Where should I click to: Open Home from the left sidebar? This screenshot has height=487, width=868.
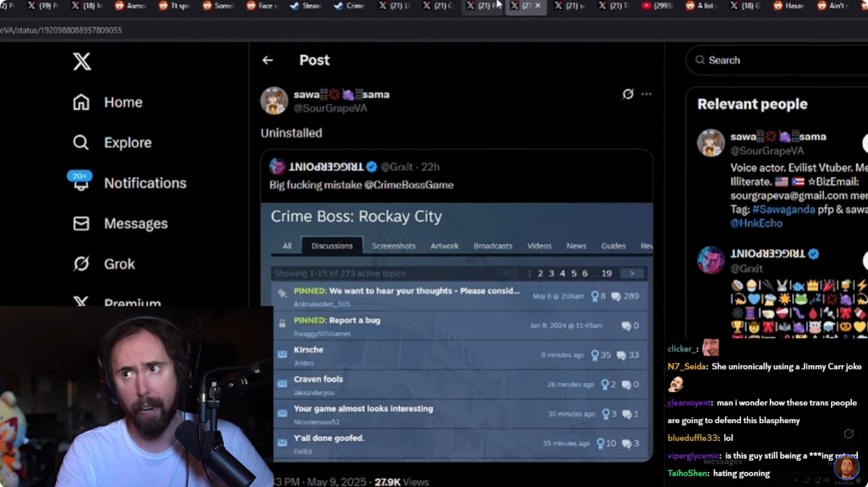click(x=107, y=102)
